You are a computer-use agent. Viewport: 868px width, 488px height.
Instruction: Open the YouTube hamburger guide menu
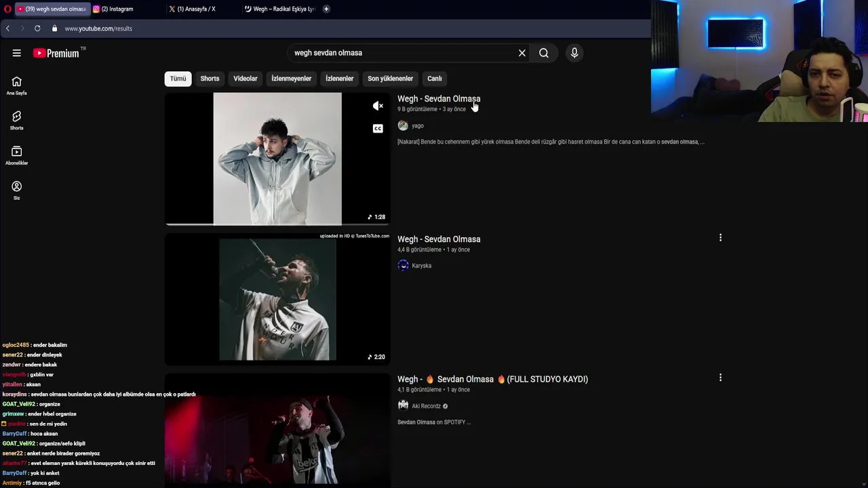pos(16,53)
